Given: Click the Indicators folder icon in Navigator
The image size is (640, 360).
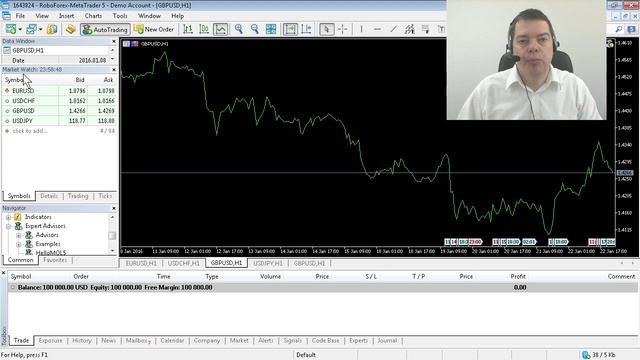Looking at the screenshot, I should (18, 217).
